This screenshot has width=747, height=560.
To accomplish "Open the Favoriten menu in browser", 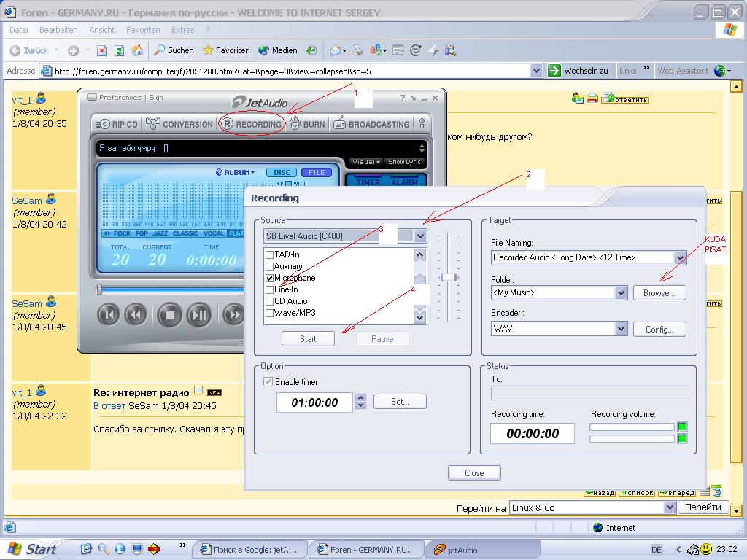I will point(143,29).
